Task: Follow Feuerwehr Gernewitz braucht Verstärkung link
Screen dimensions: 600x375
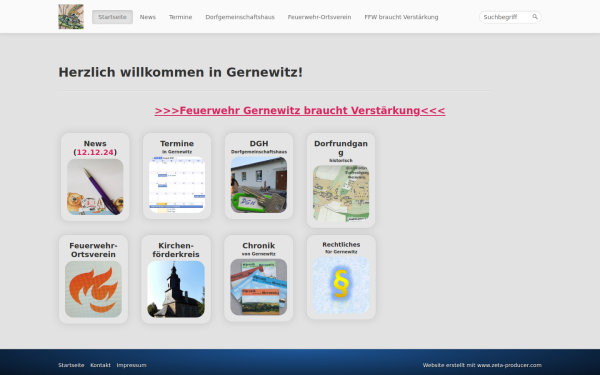Action: (300, 111)
